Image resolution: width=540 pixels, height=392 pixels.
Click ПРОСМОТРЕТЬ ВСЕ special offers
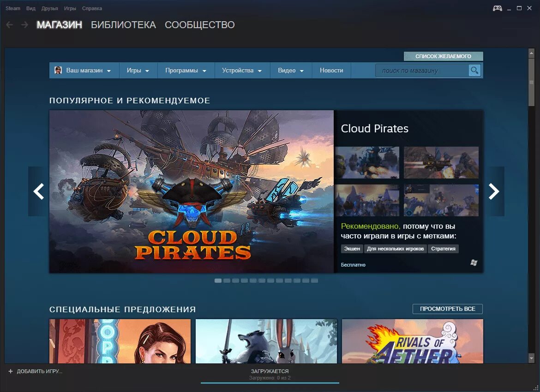coord(447,309)
